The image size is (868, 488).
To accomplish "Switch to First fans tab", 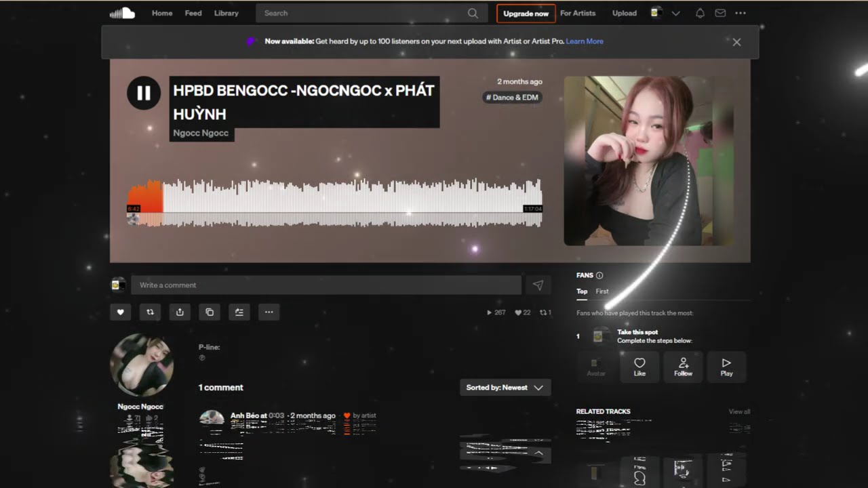I will click(x=602, y=291).
